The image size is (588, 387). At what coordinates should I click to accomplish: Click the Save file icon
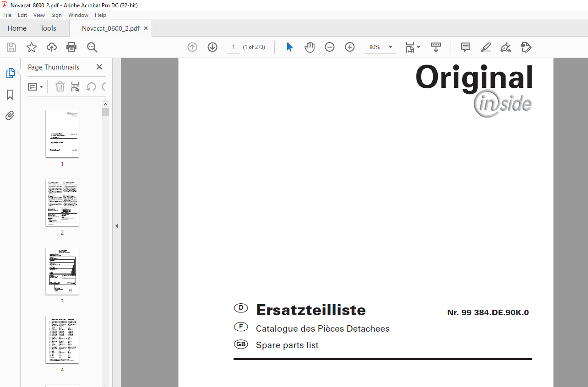(11, 47)
